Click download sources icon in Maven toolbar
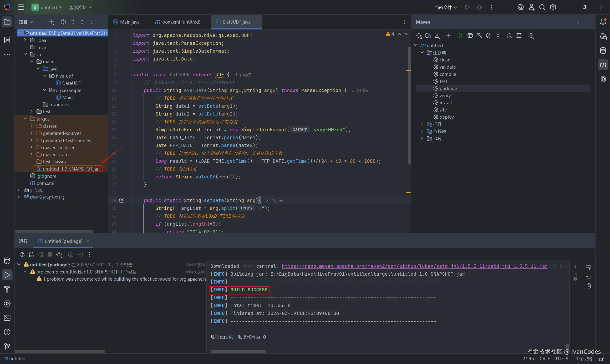610x364 pixels. tap(437, 36)
